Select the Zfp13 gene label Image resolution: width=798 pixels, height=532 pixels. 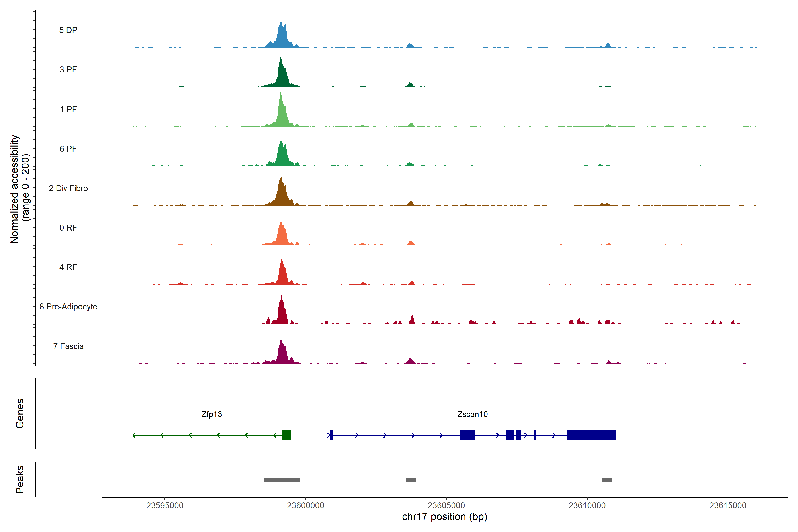(211, 414)
